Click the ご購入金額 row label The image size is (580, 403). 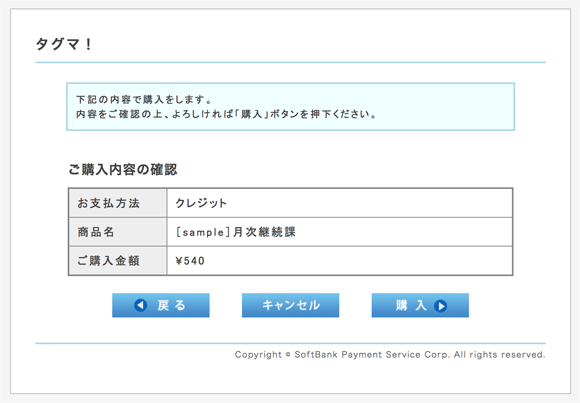108,261
